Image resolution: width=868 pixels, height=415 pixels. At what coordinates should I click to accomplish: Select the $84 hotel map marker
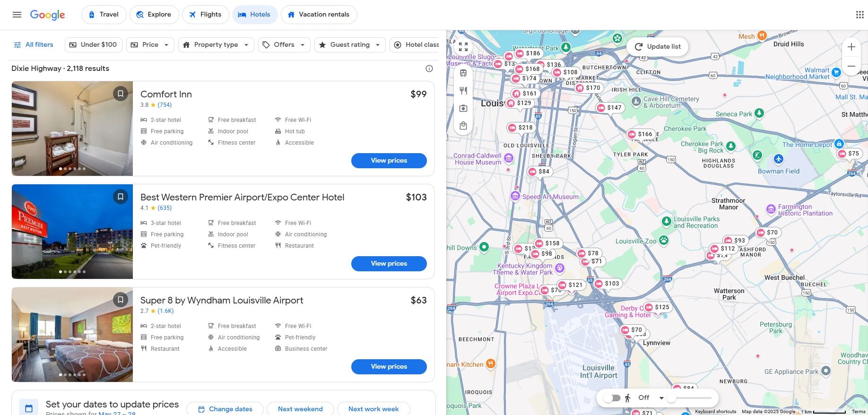(539, 172)
